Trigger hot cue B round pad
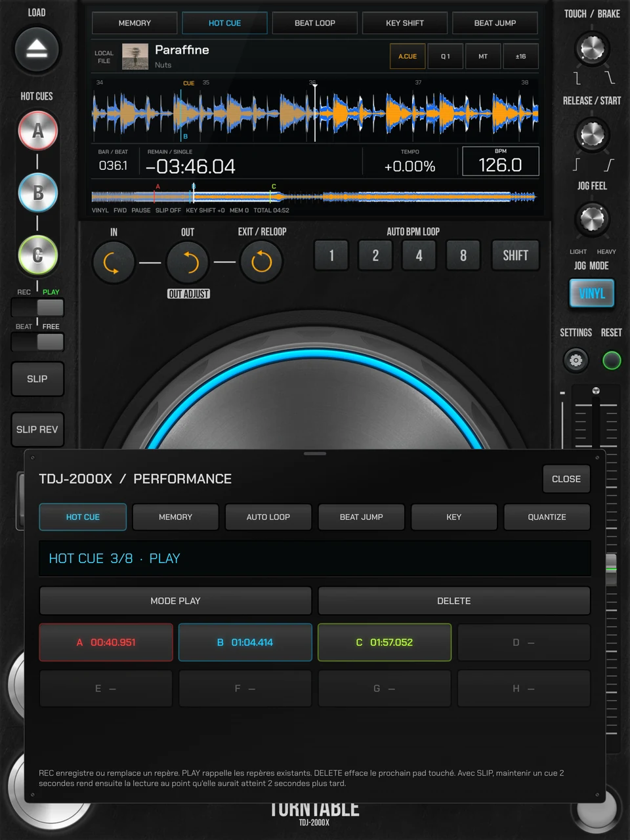Screen dimensions: 630x840 (x=37, y=193)
